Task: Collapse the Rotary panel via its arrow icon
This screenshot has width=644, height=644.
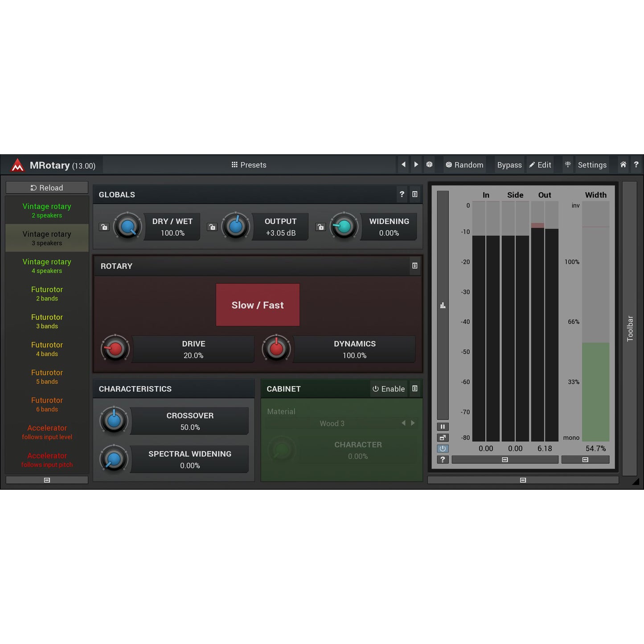Action: pos(415,266)
